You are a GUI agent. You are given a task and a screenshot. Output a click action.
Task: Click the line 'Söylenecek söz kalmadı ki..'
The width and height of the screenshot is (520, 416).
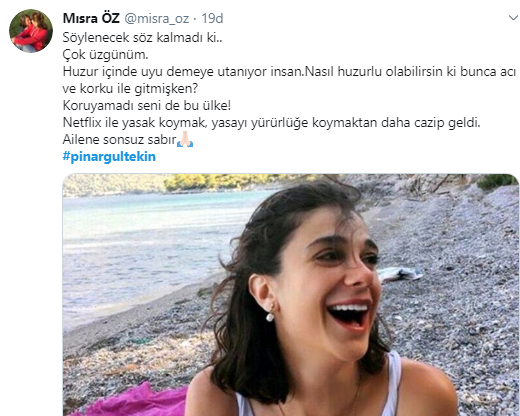pos(143,38)
